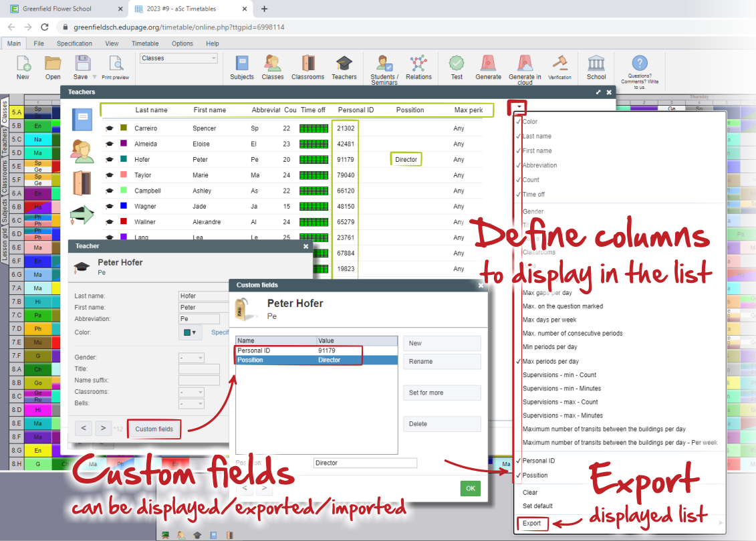Click the Last name field containing Hofer
This screenshot has width=756, height=541.
(204, 296)
